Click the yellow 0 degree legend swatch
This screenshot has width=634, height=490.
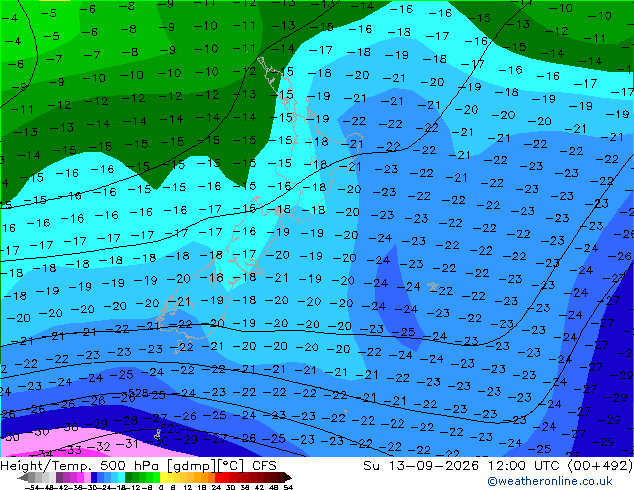click(164, 478)
